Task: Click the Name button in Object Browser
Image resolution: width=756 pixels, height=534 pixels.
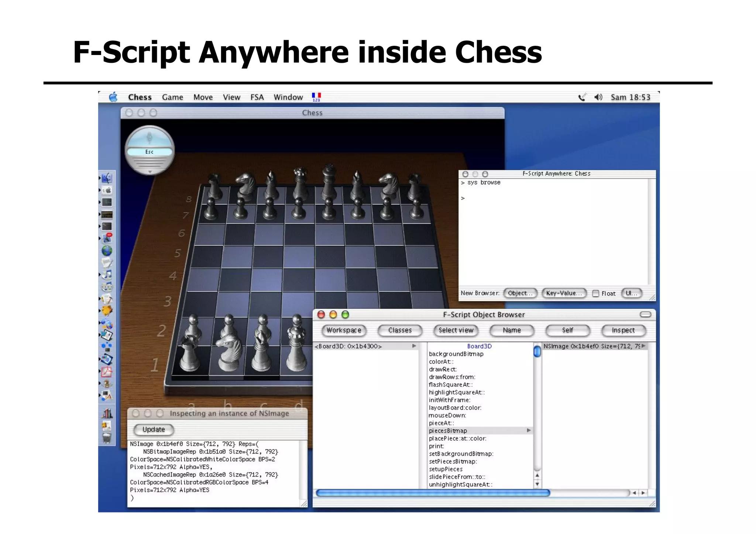Action: pyautogui.click(x=512, y=330)
